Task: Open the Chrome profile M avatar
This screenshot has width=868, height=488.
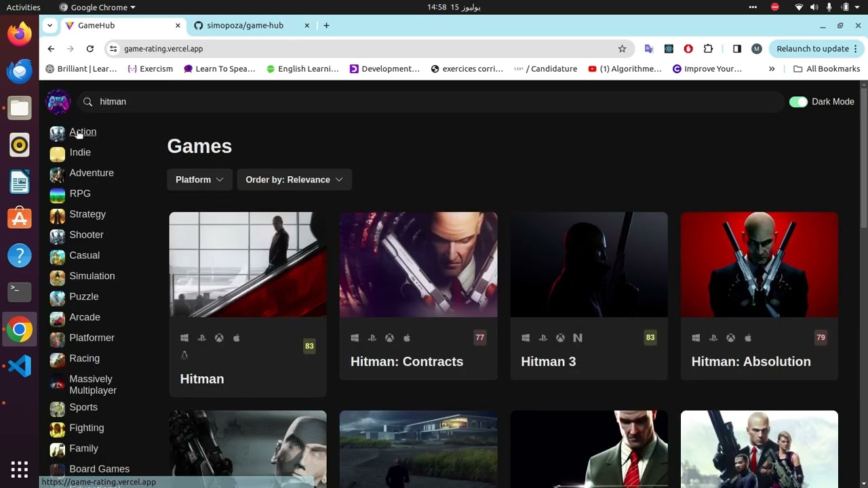Action: (757, 49)
